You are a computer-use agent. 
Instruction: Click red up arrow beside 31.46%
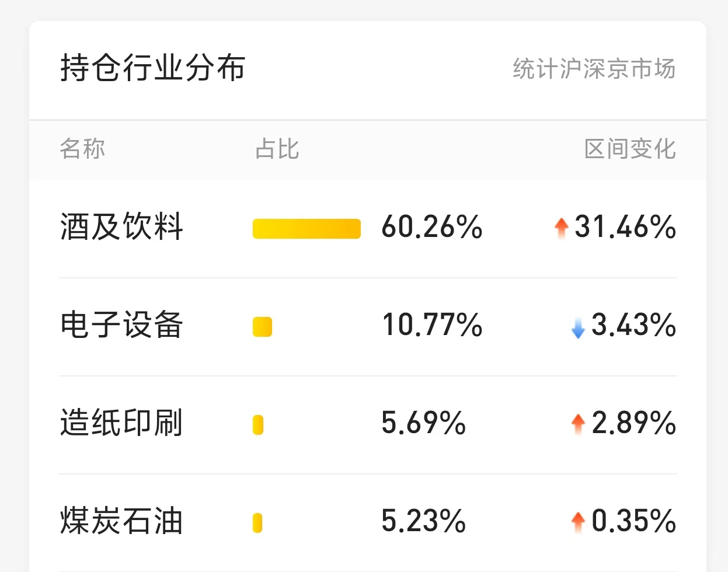(561, 228)
